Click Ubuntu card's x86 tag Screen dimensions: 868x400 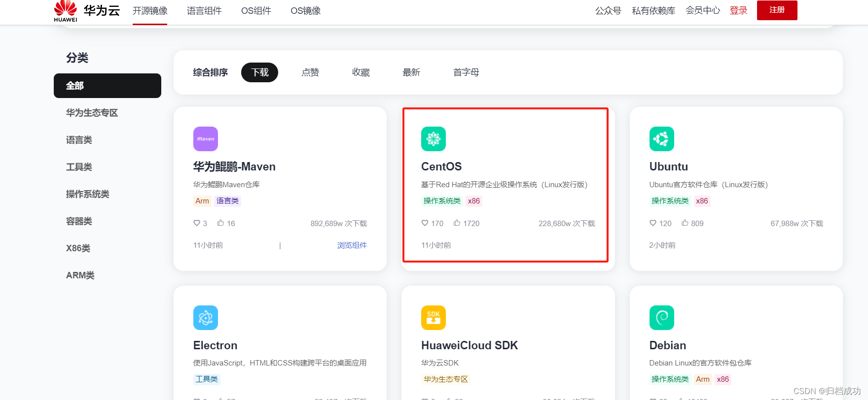point(702,201)
